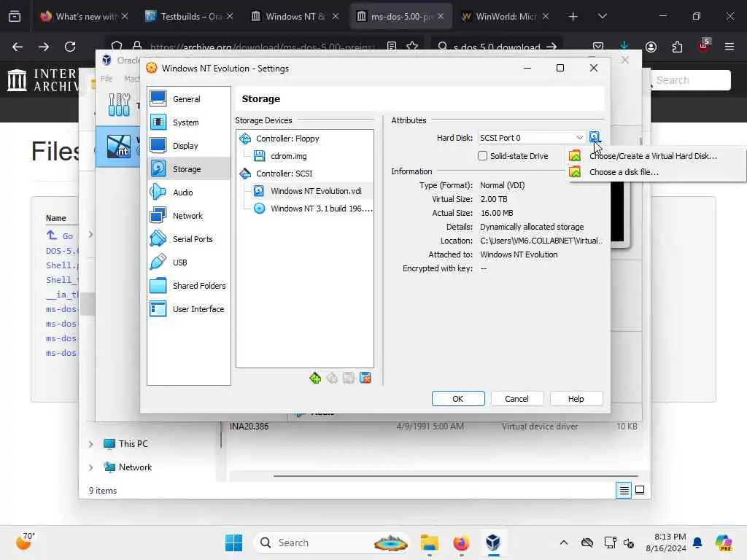Expand This PC in Explorer tree
Screen dimensions: 747x560
[90, 444]
